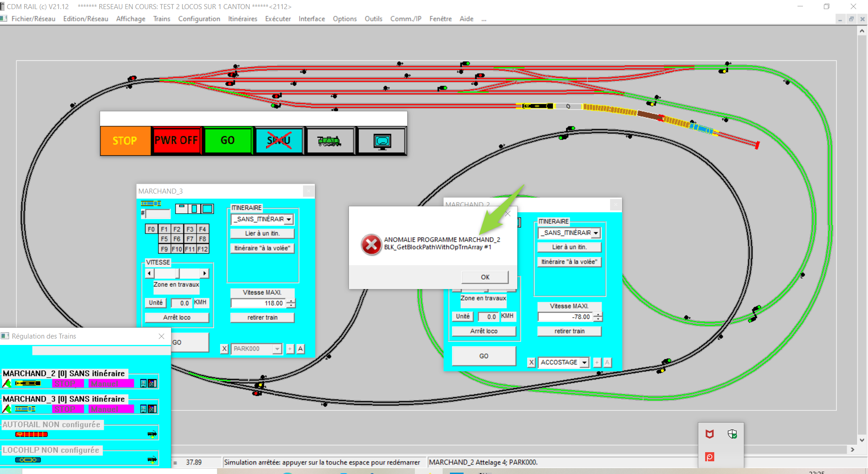This screenshot has height=474, width=868.
Task: Click speed slider thumb in MARCHAND_3
Action: click(x=177, y=273)
